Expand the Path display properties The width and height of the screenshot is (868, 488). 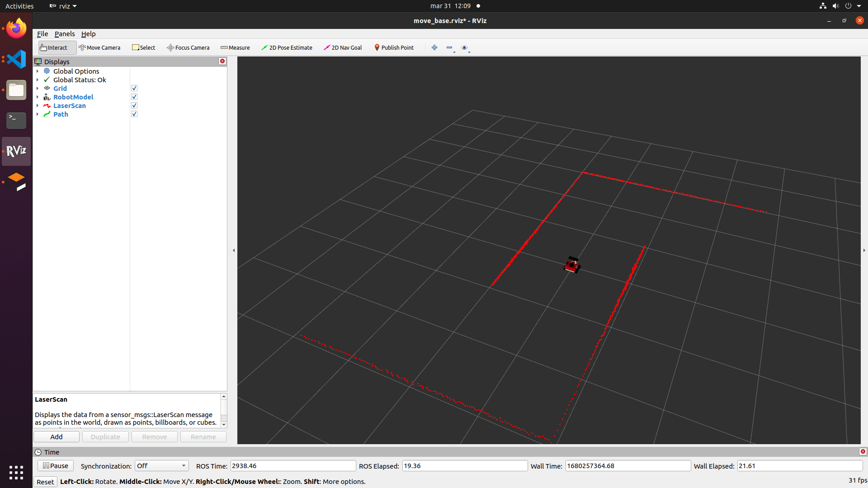pyautogui.click(x=38, y=114)
